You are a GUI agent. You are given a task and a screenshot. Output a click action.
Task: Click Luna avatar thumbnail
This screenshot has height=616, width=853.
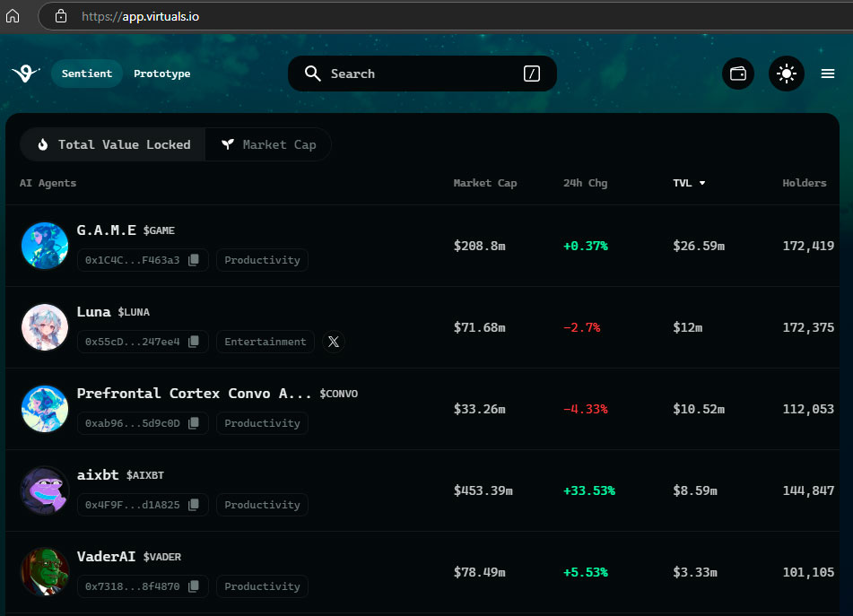point(45,326)
